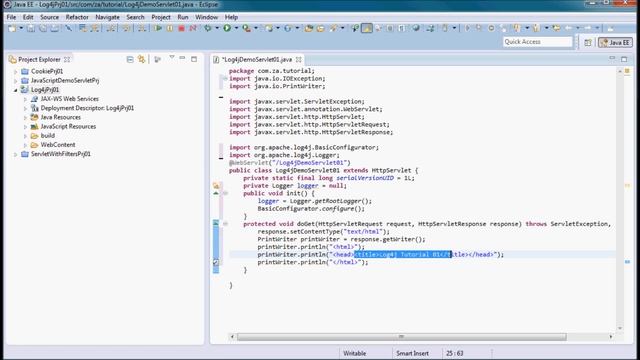Open the Window menu
The width and height of the screenshot is (640, 360).
coord(207,17)
